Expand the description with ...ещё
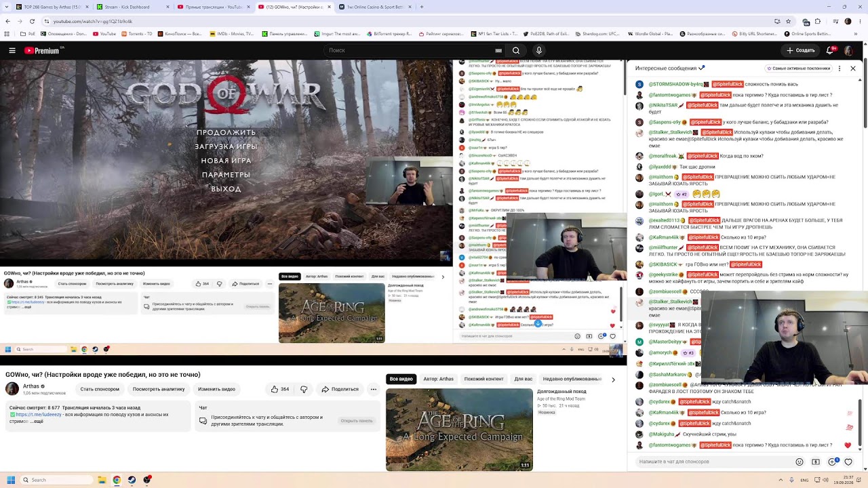Image resolution: width=868 pixels, height=488 pixels. (x=36, y=422)
